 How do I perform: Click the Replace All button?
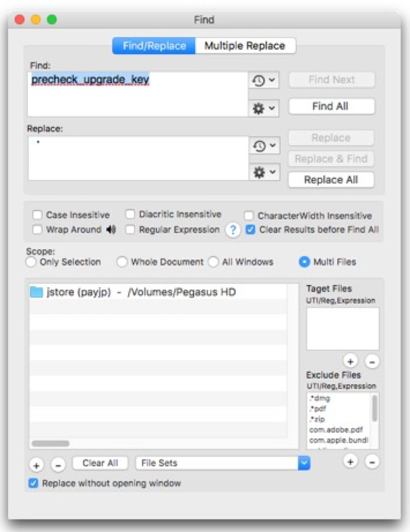coord(331,180)
